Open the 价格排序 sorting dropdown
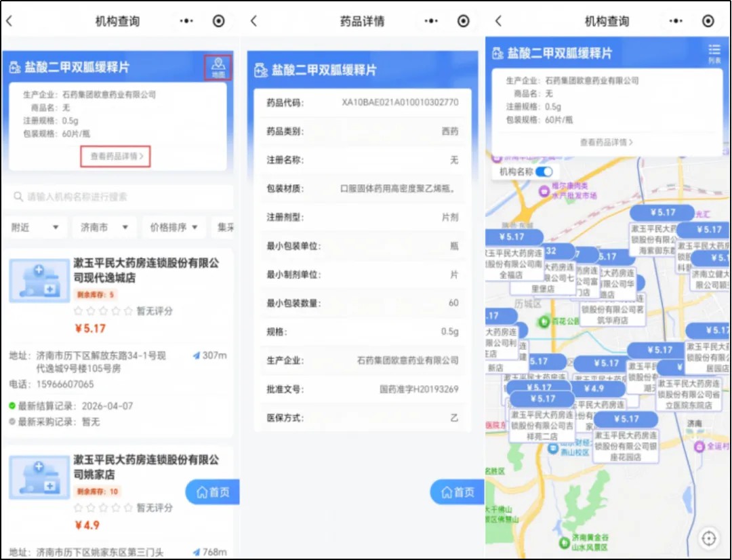 174,227
